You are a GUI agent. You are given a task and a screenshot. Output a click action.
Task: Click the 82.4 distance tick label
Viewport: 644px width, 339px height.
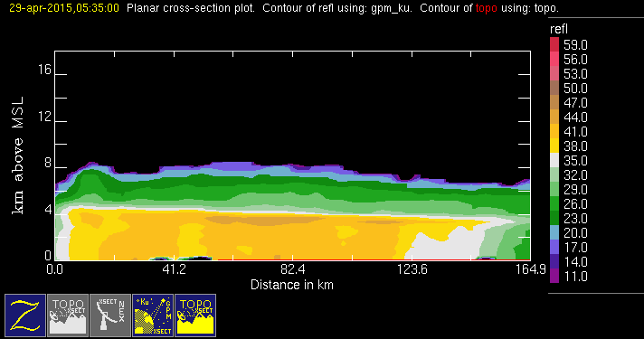click(293, 269)
